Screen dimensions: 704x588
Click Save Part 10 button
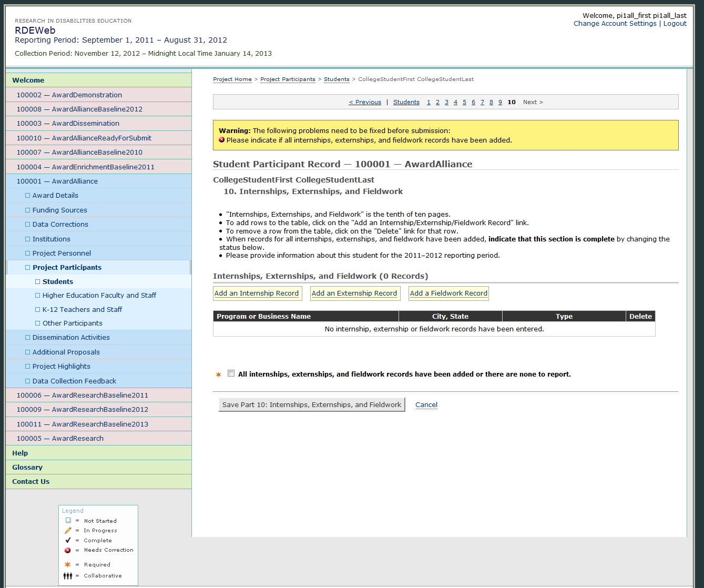(311, 404)
